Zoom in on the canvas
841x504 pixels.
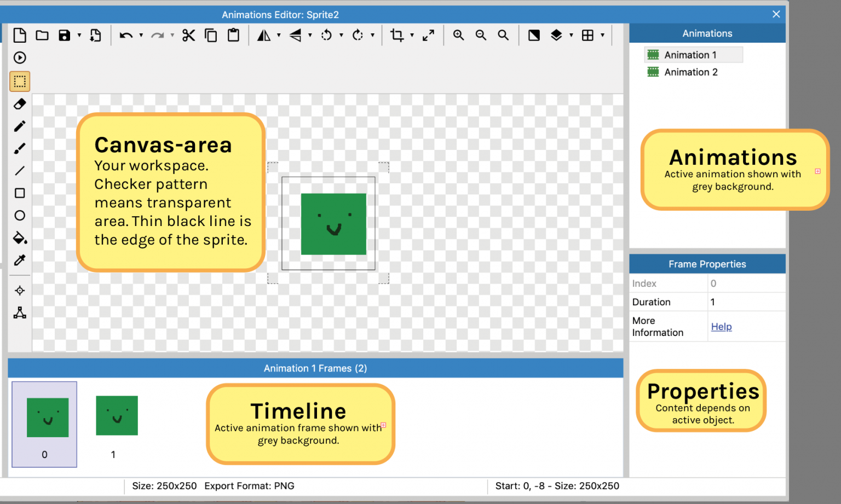[x=459, y=36]
